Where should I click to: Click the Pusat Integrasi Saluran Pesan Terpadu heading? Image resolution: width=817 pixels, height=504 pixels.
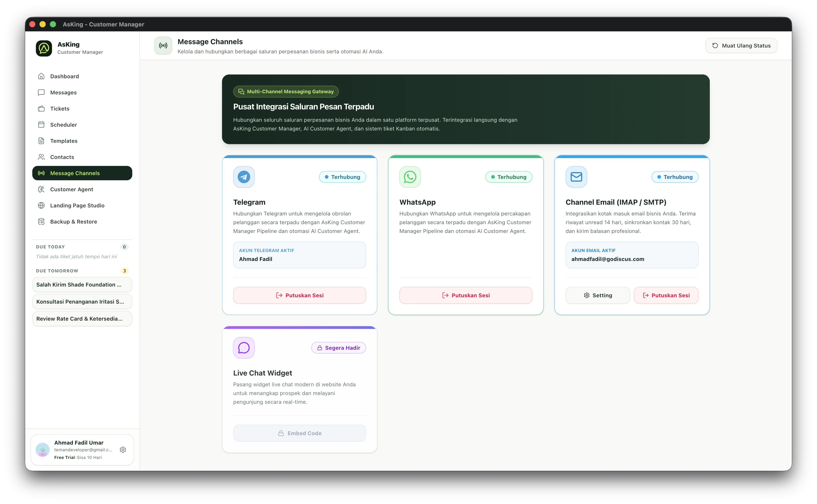point(303,107)
